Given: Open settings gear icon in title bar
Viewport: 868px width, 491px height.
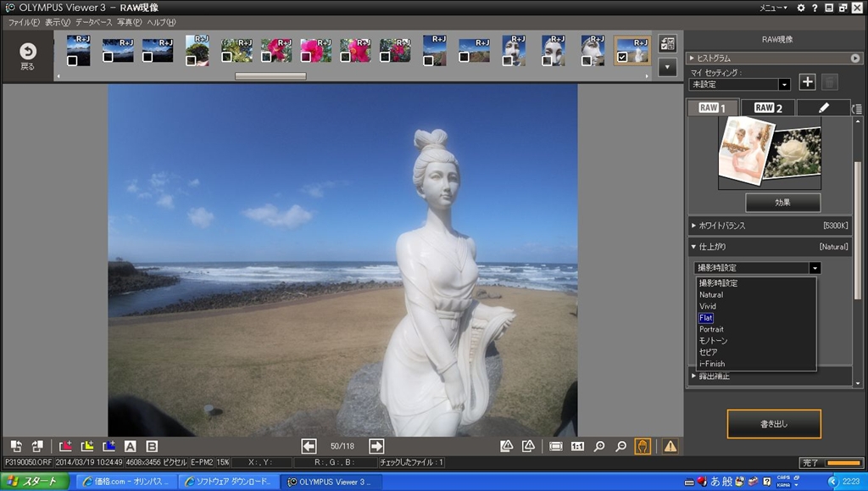Looking at the screenshot, I should [x=801, y=8].
